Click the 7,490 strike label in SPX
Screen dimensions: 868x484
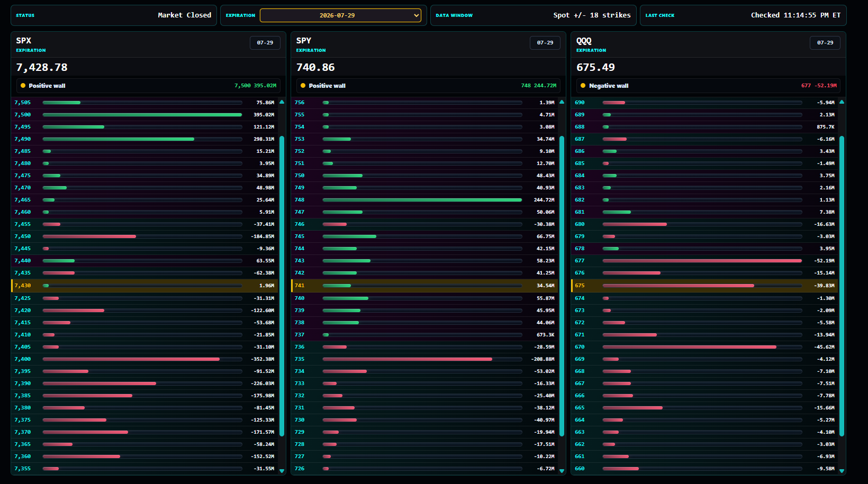[x=23, y=139]
